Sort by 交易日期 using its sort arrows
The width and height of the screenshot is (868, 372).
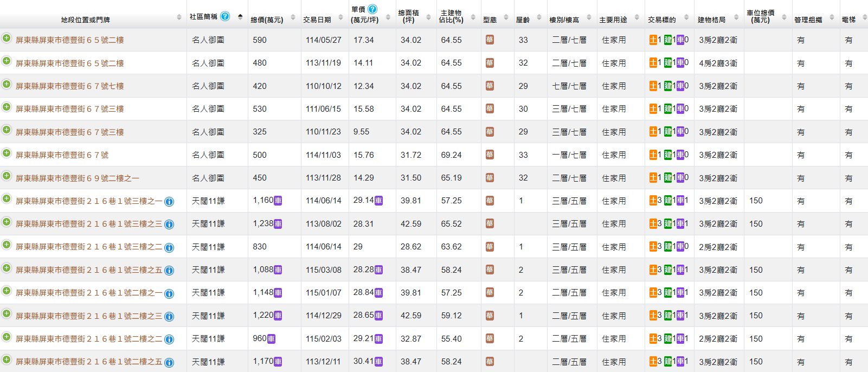pos(340,17)
